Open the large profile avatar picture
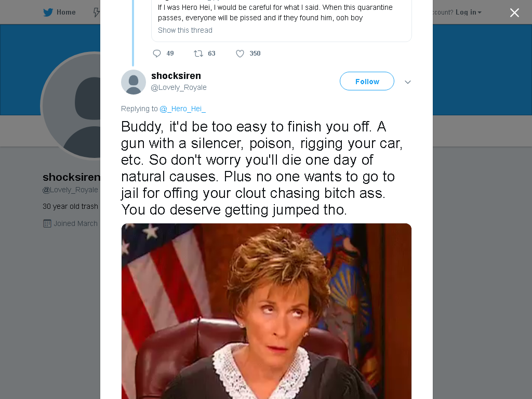This screenshot has width=532, height=399. click(x=70, y=105)
